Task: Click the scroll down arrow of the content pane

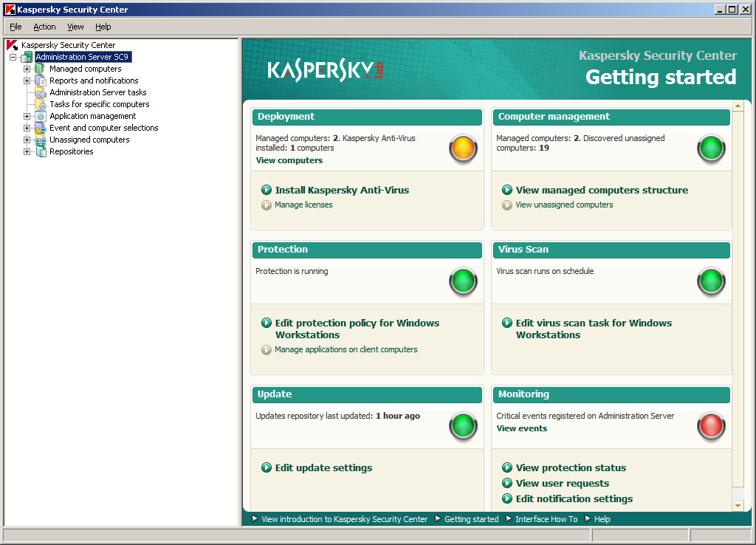Action: click(738, 505)
